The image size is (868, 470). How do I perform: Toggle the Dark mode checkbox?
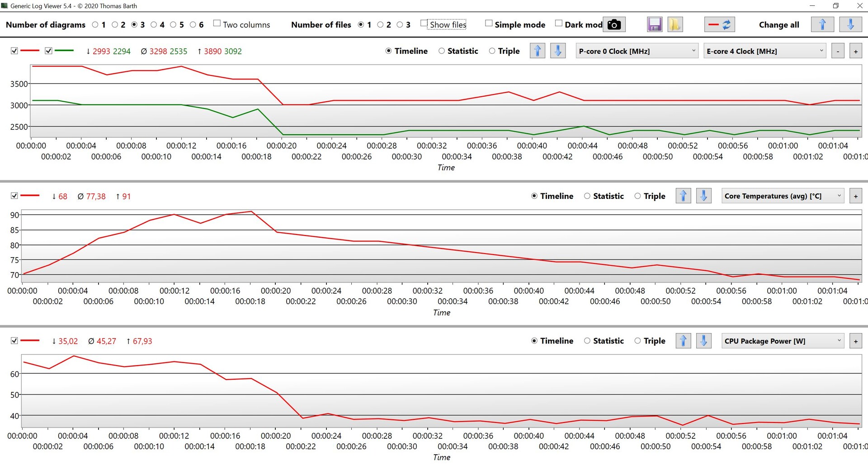coord(559,23)
